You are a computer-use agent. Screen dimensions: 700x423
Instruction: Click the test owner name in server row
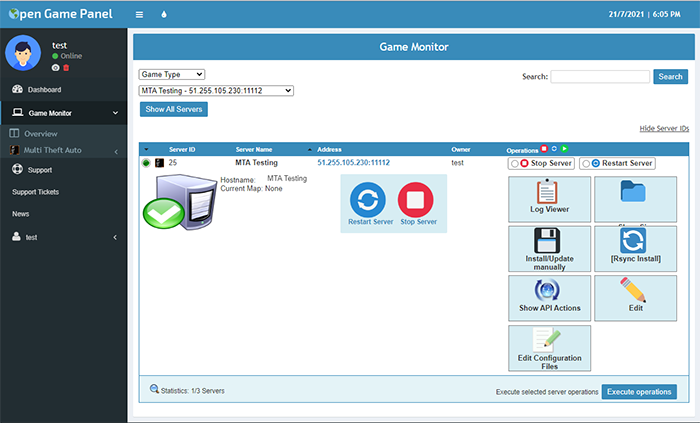(x=457, y=163)
